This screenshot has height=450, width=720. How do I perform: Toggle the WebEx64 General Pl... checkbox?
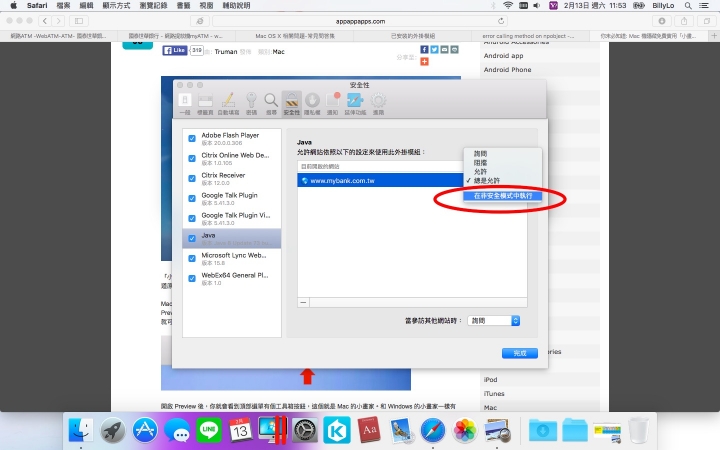coord(192,278)
